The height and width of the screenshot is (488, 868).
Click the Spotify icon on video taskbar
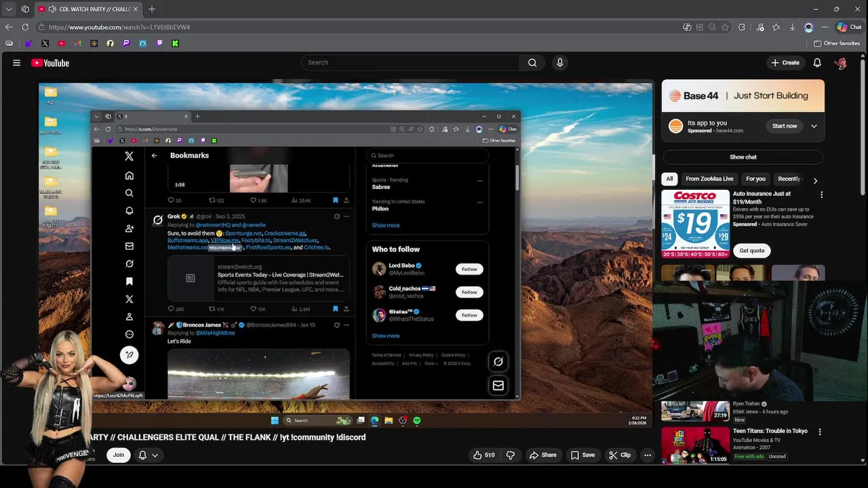point(417,421)
